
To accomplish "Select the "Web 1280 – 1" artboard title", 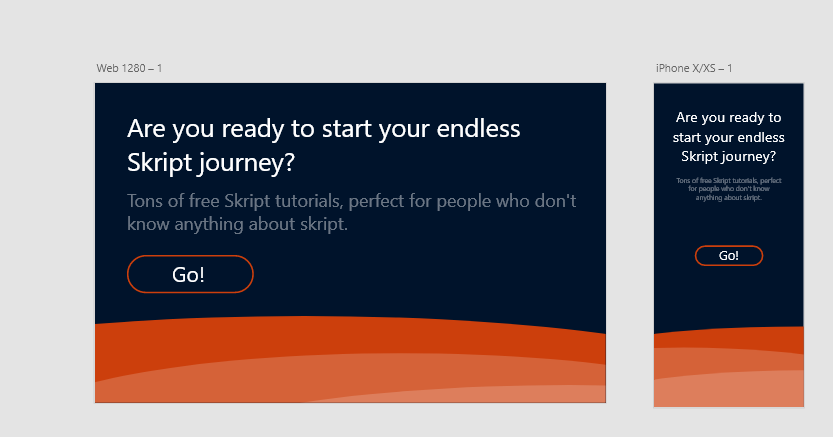I will 129,68.
